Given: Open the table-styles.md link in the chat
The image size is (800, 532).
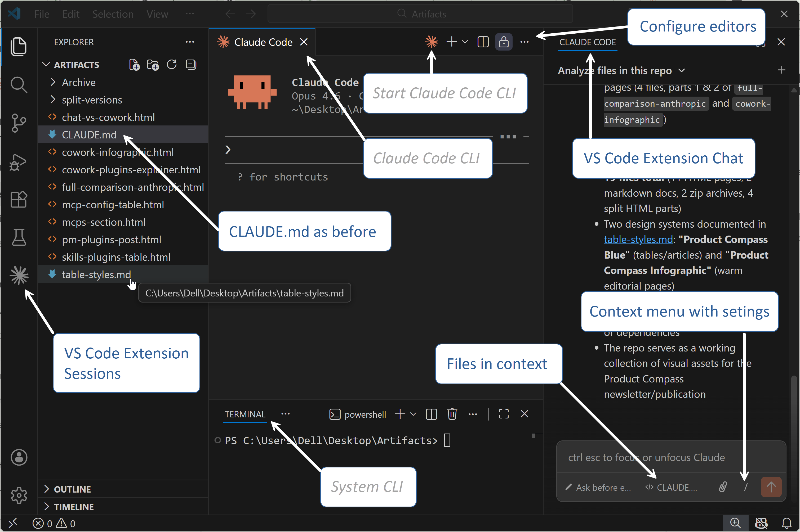Looking at the screenshot, I should 638,240.
